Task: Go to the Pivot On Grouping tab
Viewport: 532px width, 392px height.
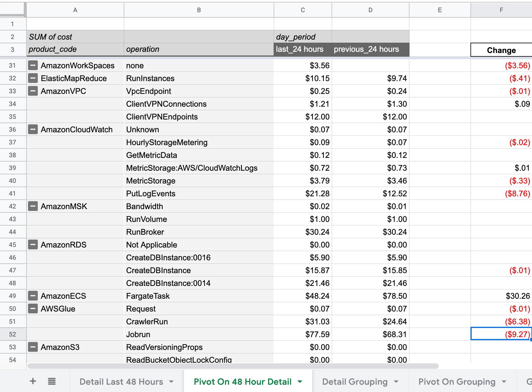Action: click(457, 382)
